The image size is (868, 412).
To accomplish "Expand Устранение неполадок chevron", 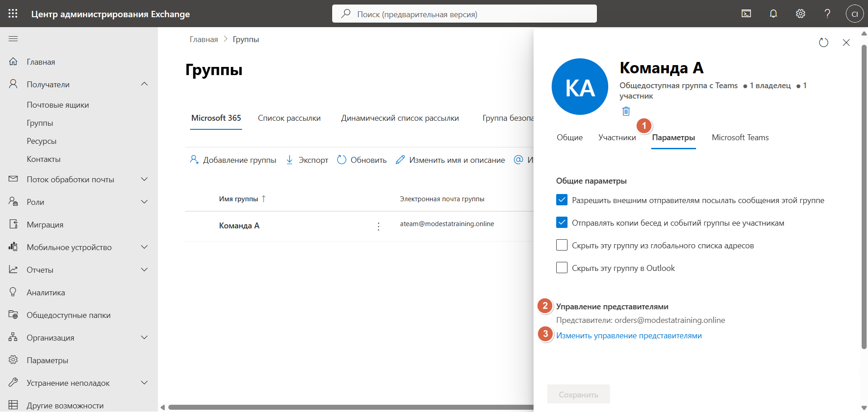I will pyautogui.click(x=144, y=383).
